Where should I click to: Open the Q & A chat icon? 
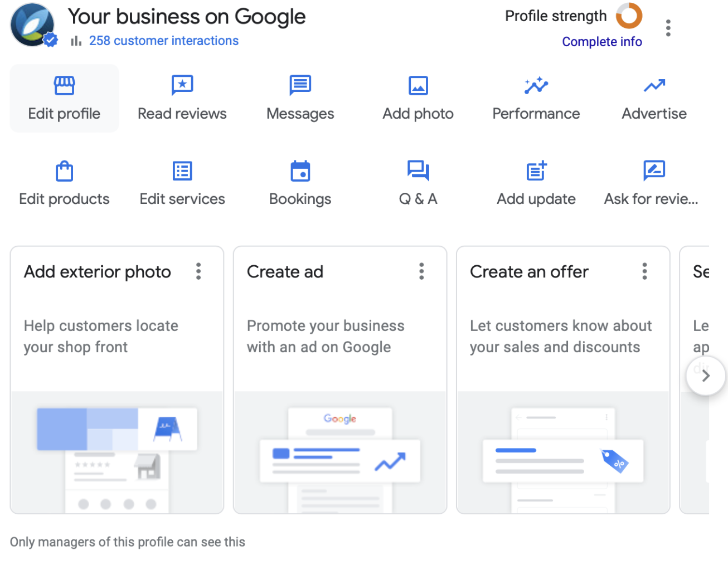[418, 171]
